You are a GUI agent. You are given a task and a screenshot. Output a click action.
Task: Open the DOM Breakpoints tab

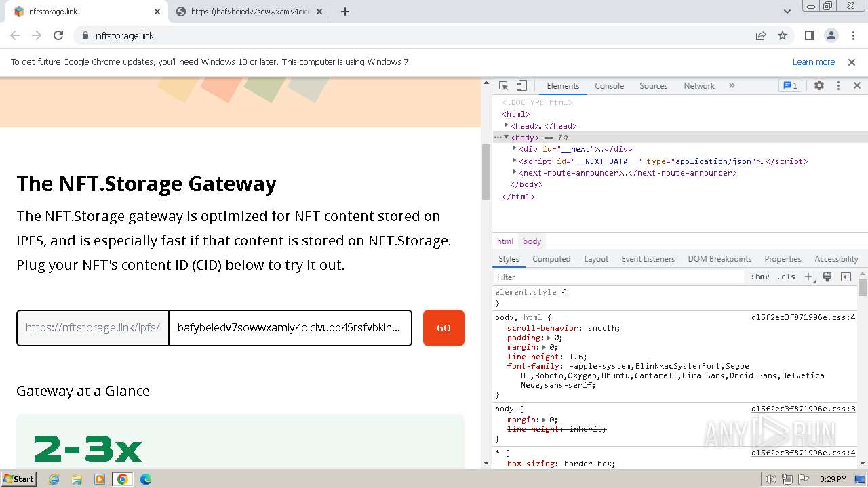(719, 259)
